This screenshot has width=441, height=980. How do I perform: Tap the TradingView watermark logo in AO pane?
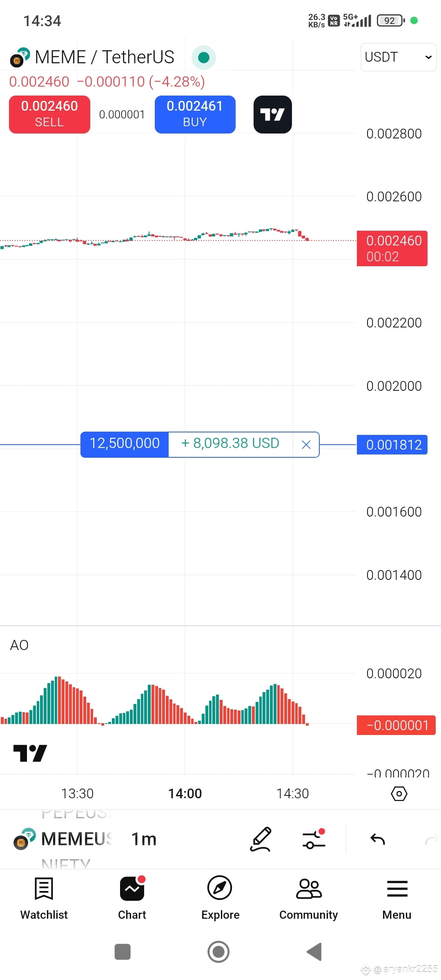pyautogui.click(x=30, y=753)
